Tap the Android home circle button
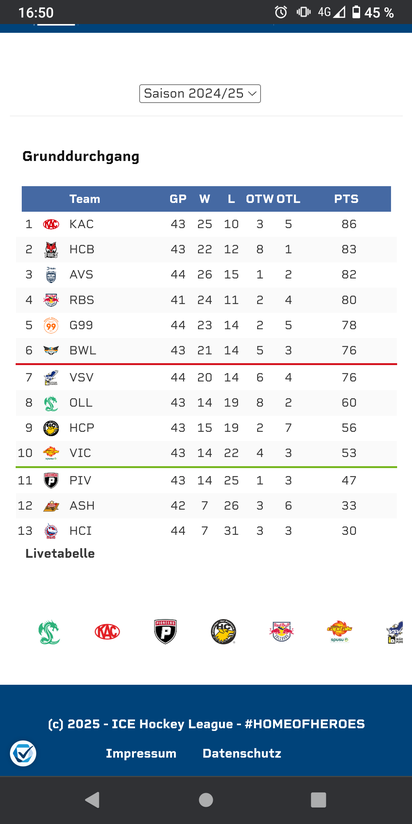Viewport: 412px width, 824px height. tap(205, 800)
